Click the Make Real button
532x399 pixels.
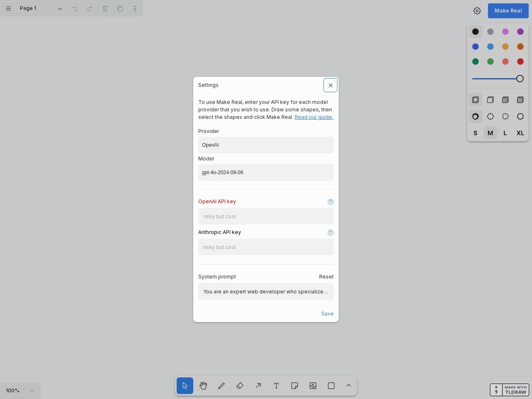[508, 11]
